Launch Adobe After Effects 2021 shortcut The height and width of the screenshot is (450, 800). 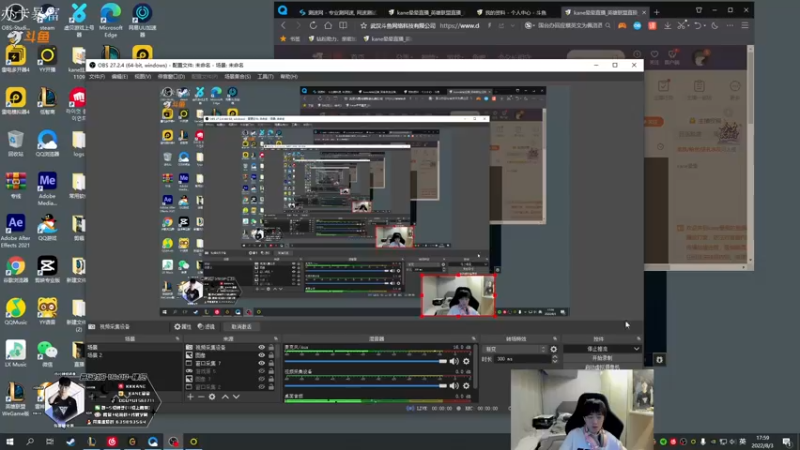tap(15, 231)
